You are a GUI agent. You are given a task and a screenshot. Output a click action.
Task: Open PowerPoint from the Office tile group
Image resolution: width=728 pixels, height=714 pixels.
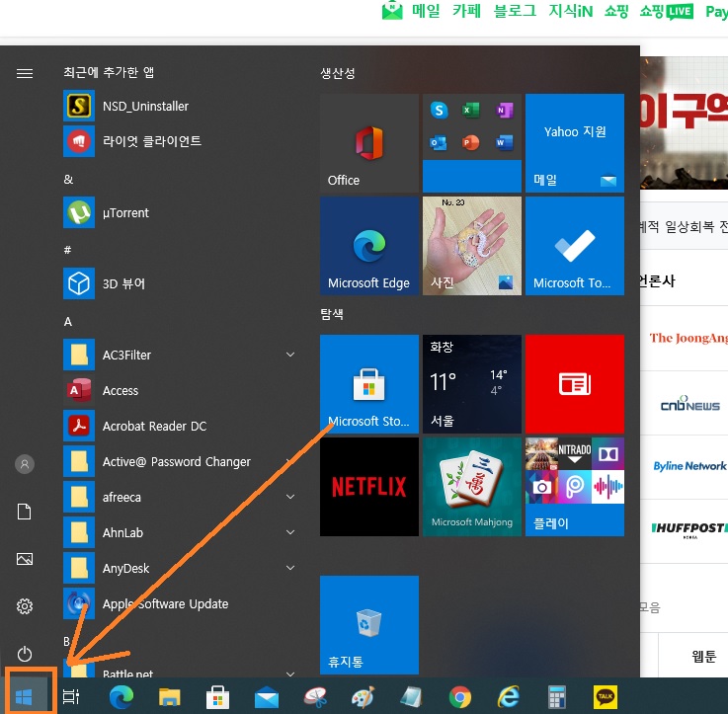pyautogui.click(x=471, y=142)
